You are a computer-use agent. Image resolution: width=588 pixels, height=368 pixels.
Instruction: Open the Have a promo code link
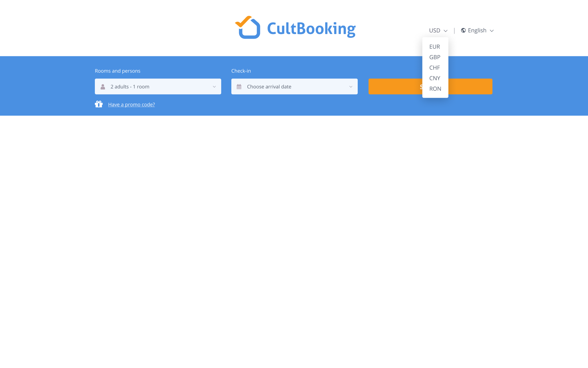click(x=131, y=104)
